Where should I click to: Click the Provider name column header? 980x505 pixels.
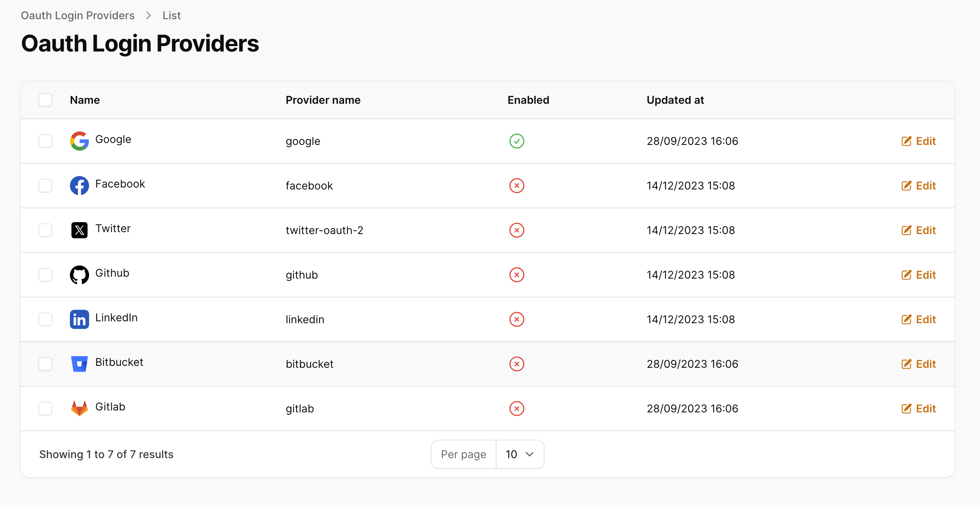click(323, 100)
